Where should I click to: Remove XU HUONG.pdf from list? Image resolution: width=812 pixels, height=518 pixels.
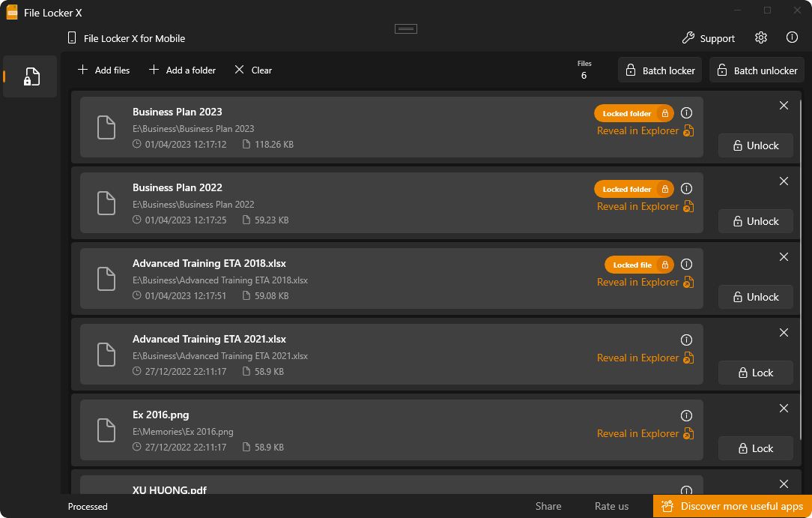coord(784,484)
